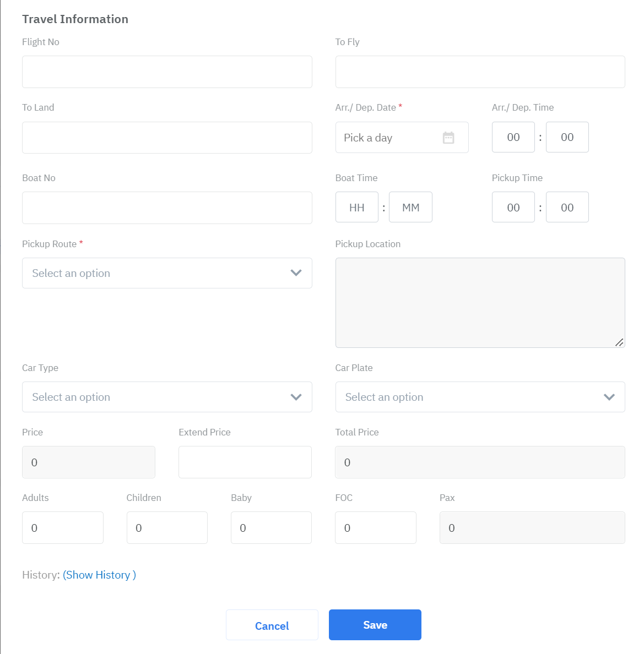Focus the To Fly text field
Viewport: 644px width, 654px height.
click(x=480, y=72)
